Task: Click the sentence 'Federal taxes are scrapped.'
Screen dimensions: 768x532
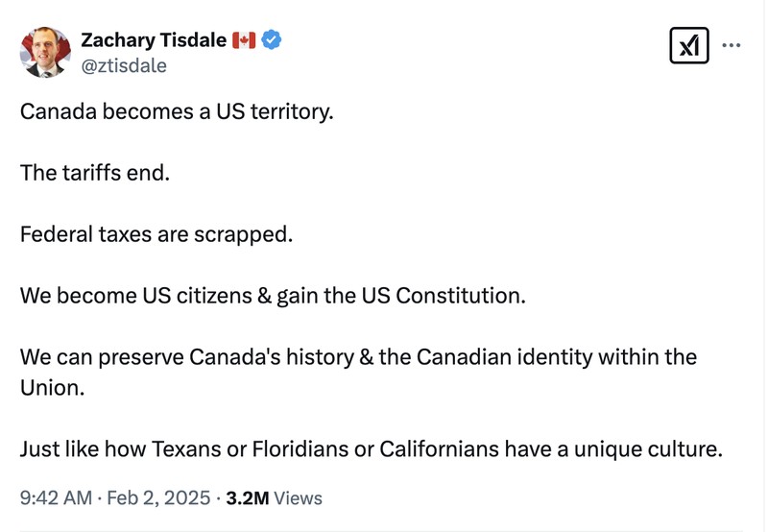Action: [x=156, y=235]
